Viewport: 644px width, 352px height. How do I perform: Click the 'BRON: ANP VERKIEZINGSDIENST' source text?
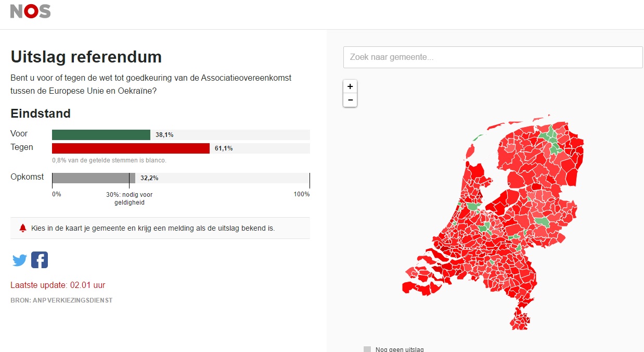coord(61,300)
